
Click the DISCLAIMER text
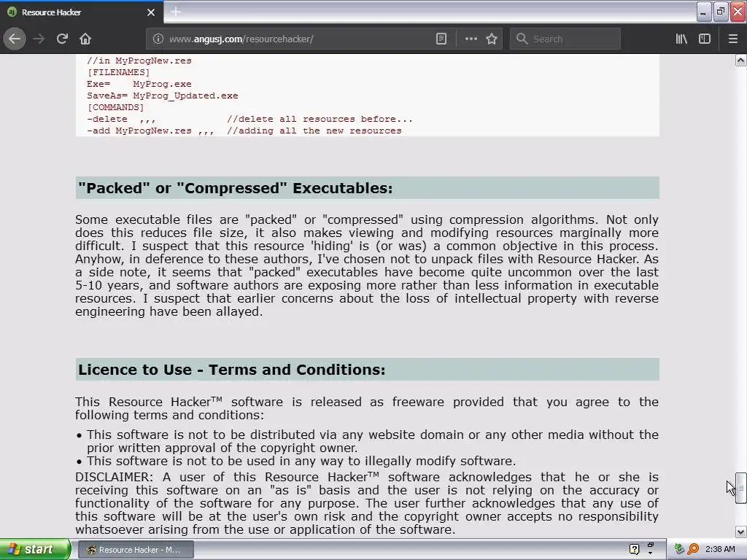tap(367, 503)
